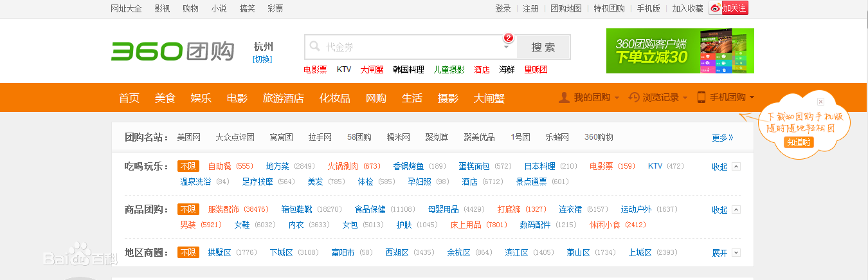Open the 大闸蟹 nav tab
The image size is (868, 280).
[x=489, y=98]
